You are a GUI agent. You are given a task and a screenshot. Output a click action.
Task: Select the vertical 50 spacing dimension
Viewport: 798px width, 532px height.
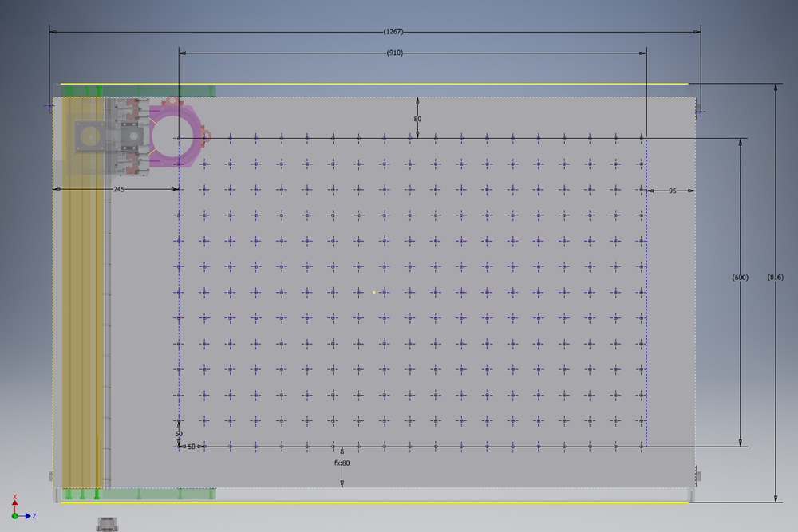(179, 434)
